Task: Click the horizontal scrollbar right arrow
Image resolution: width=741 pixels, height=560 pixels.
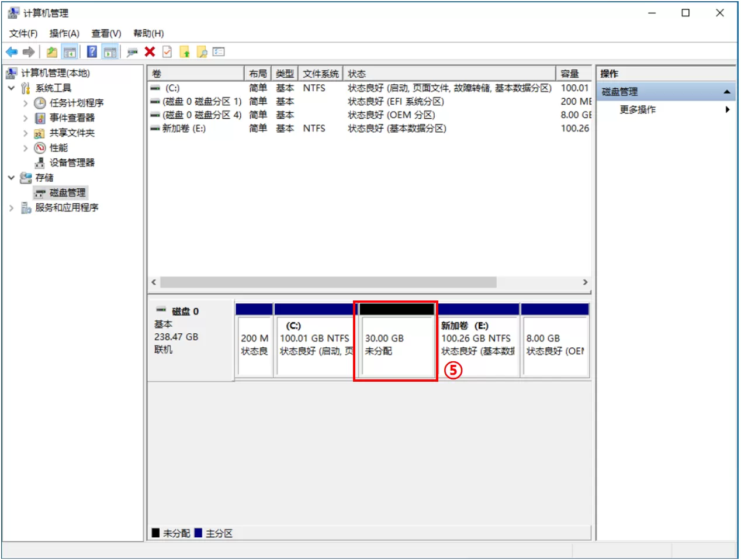Action: pyautogui.click(x=586, y=282)
